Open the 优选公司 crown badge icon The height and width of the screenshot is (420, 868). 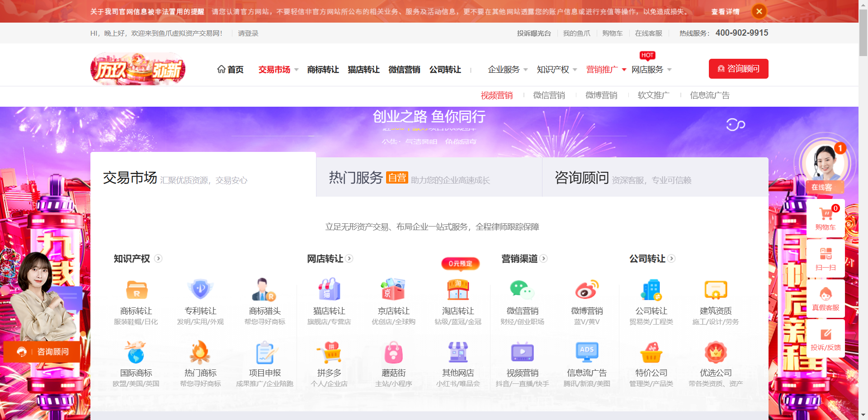click(716, 352)
